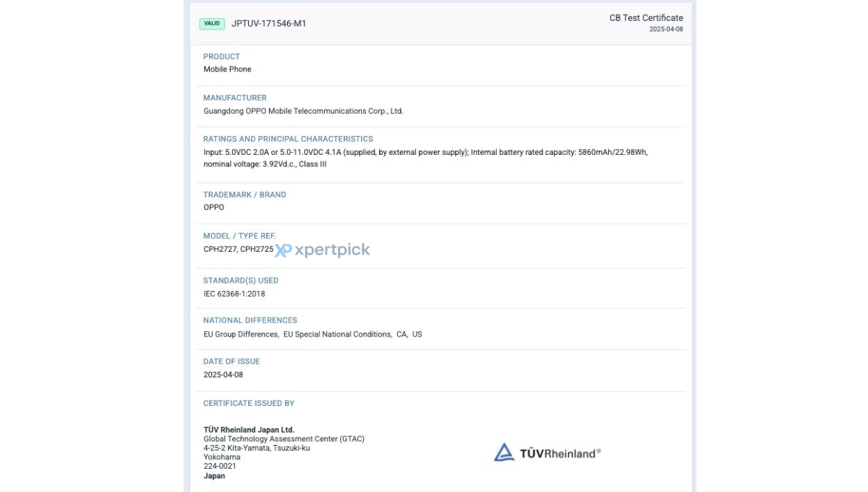Click the PRODUCT section heading

[221, 56]
